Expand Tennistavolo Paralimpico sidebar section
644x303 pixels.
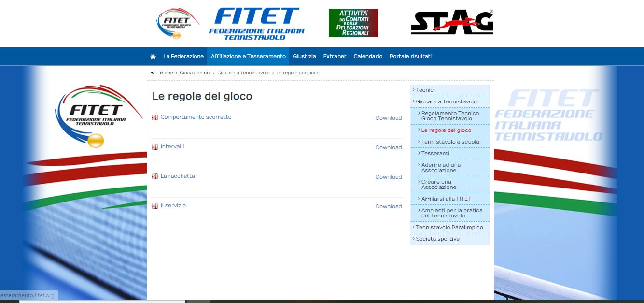tap(450, 227)
